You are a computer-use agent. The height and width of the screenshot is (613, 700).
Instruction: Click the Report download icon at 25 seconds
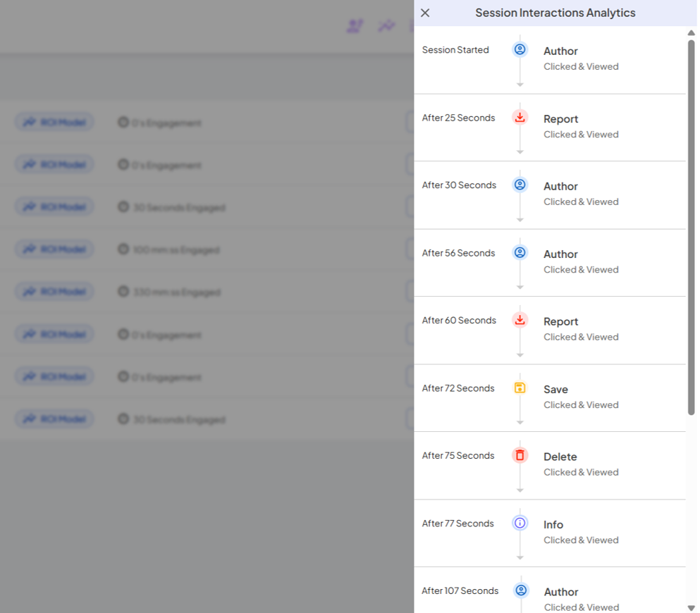pos(520,118)
